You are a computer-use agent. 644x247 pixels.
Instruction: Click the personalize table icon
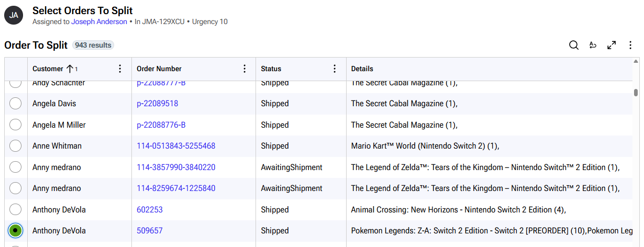click(593, 46)
